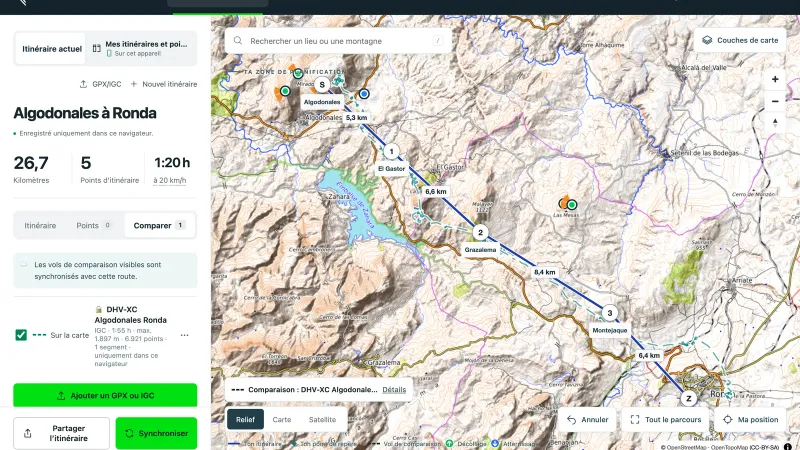This screenshot has height=450, width=800.
Task: Click the Grazalema waypoint label
Action: (x=480, y=249)
